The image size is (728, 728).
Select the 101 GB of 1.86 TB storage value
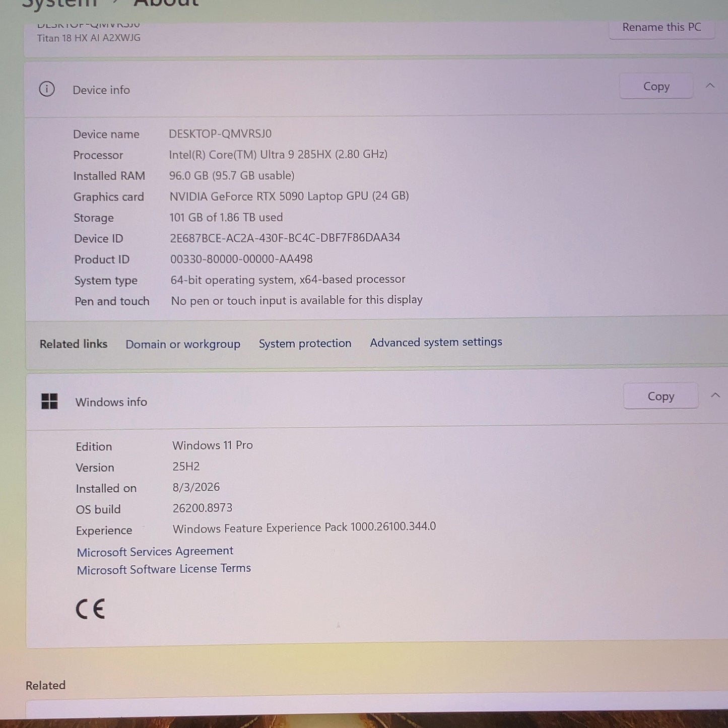click(226, 217)
